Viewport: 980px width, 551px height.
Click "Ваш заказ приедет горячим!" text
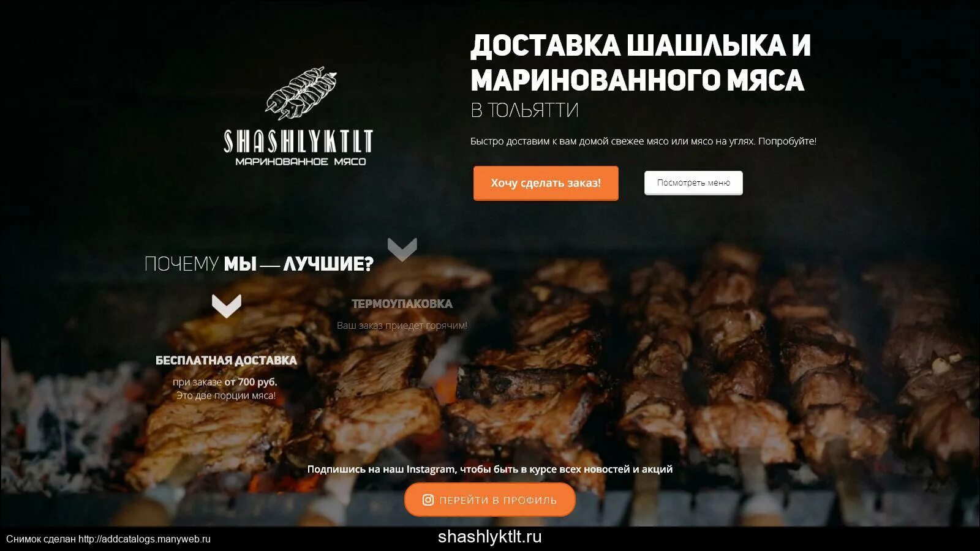[x=402, y=326]
